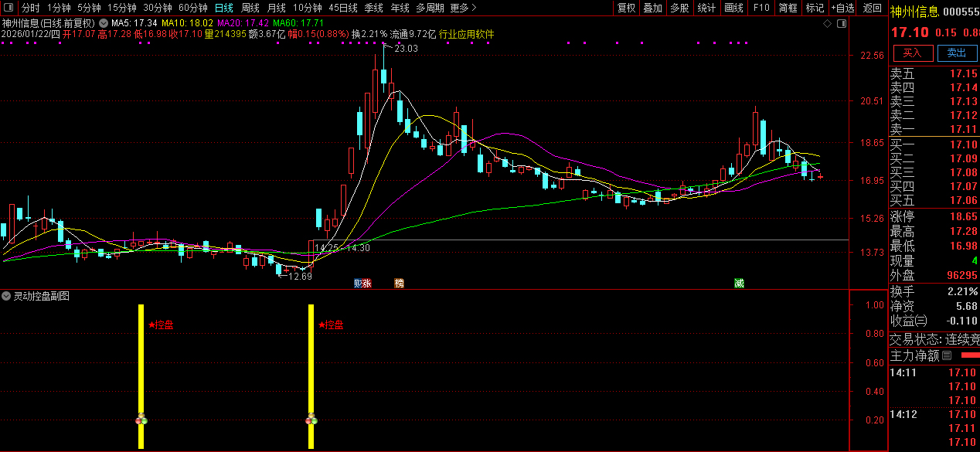
Task: Click the 标记 mark button
Action: tap(815, 8)
